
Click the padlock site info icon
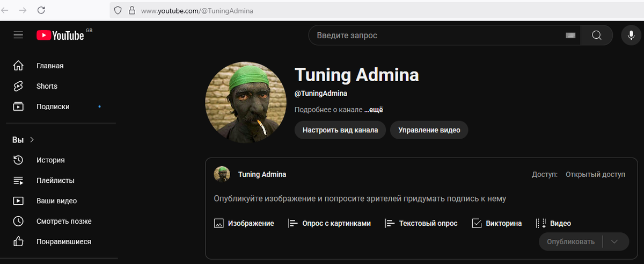[x=130, y=10]
